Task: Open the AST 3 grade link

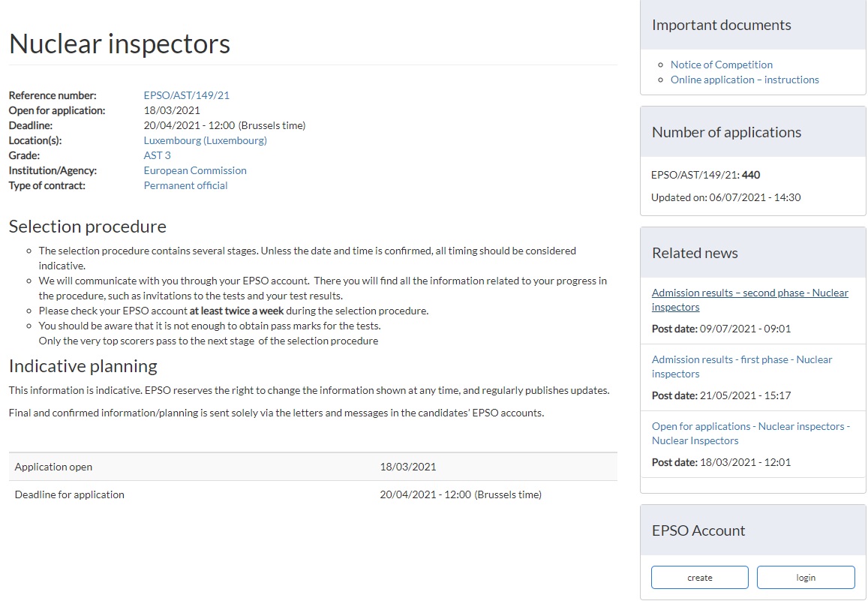Action: point(157,155)
